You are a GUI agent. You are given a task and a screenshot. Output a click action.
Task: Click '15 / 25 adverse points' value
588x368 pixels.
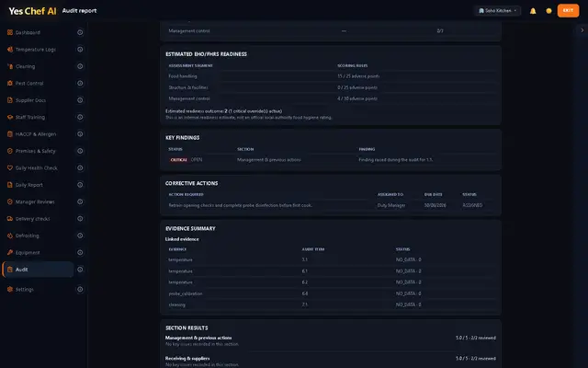pyautogui.click(x=358, y=76)
